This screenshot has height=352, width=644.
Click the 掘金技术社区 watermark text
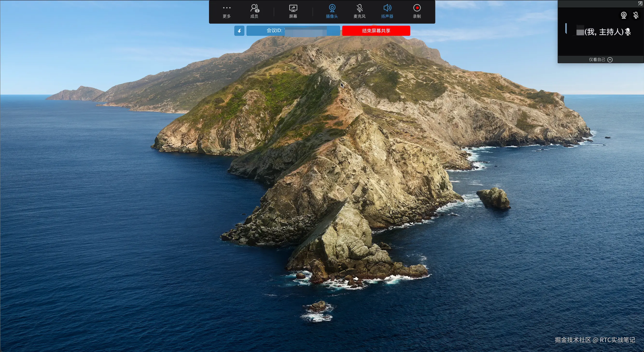click(573, 340)
